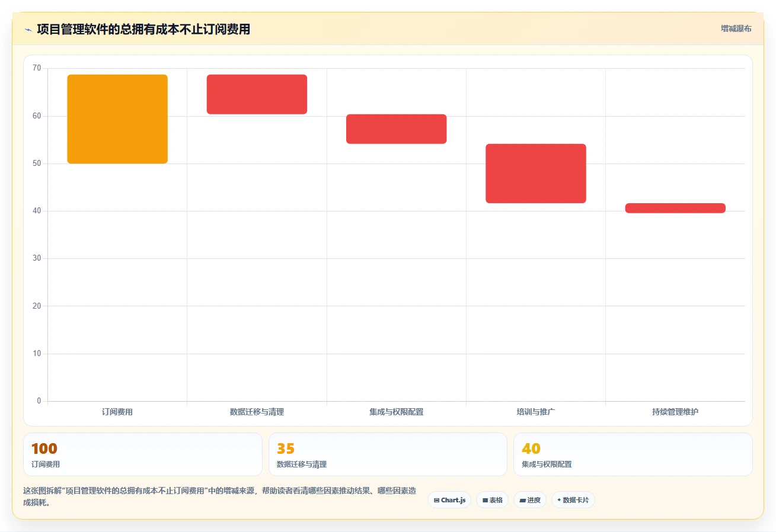Click the 增减瀑布 label in header
Image resolution: width=776 pixels, height=532 pixels.
(x=736, y=28)
